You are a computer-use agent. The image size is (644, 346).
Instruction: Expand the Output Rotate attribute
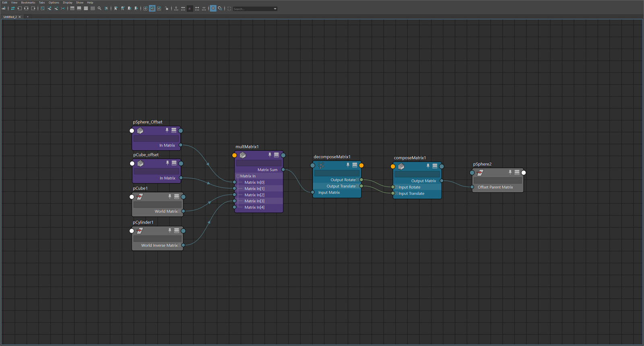click(x=357, y=180)
